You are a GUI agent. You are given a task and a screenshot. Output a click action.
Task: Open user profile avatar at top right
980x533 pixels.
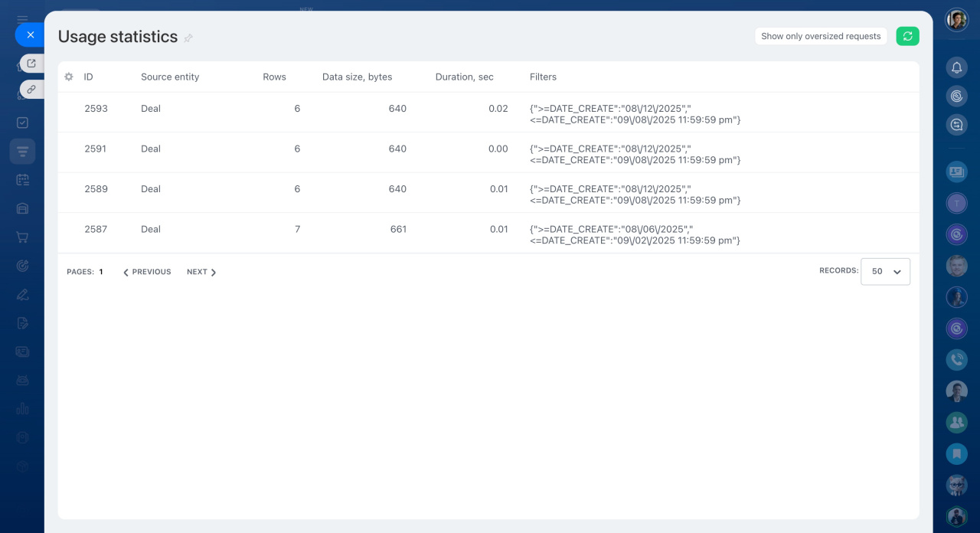click(956, 20)
